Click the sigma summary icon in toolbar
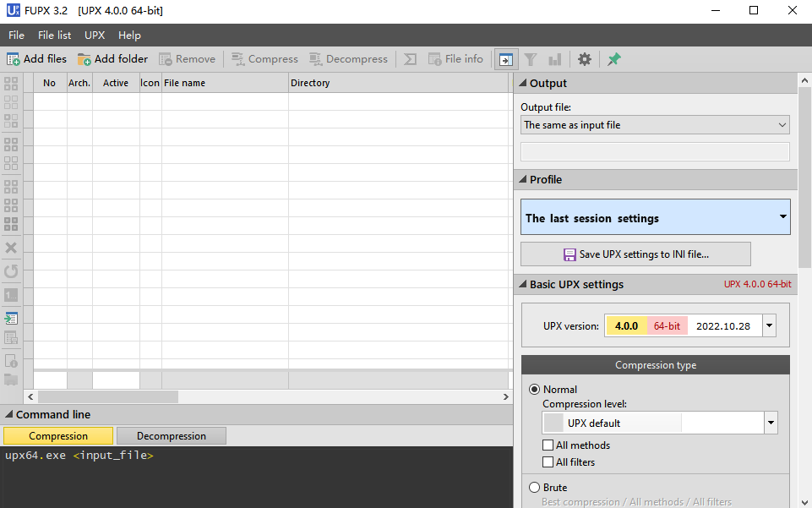 click(x=410, y=59)
